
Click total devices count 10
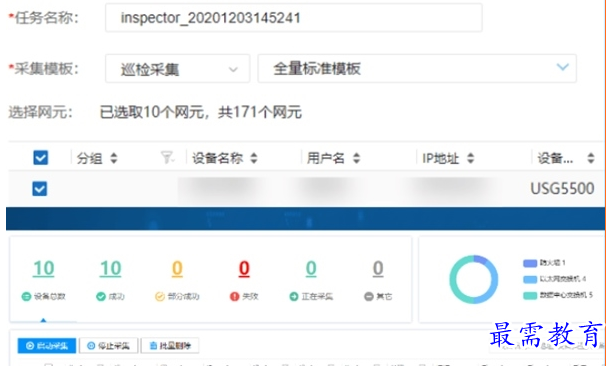tap(44, 269)
